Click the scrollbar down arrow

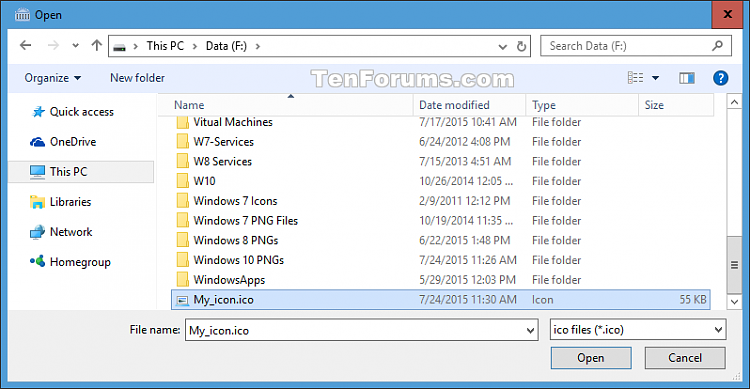coord(734,302)
